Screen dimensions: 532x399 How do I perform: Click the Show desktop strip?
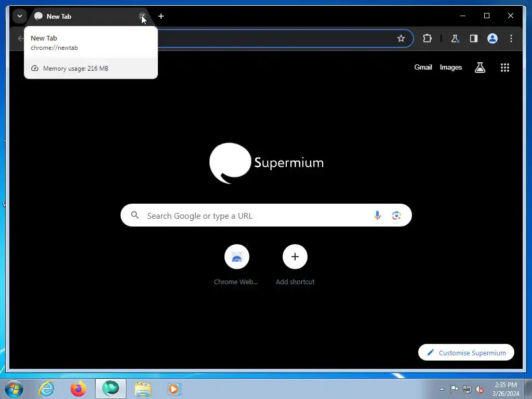[x=528, y=389]
